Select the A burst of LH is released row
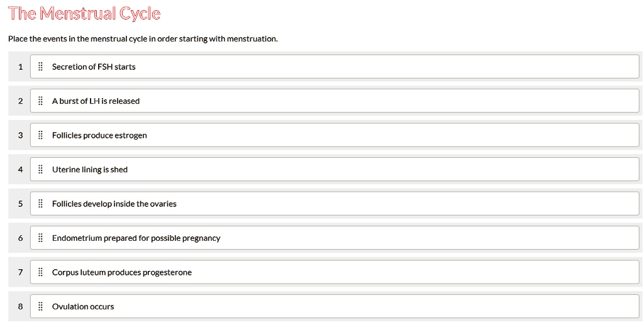Viewport: 644px width, 327px height. (x=335, y=101)
